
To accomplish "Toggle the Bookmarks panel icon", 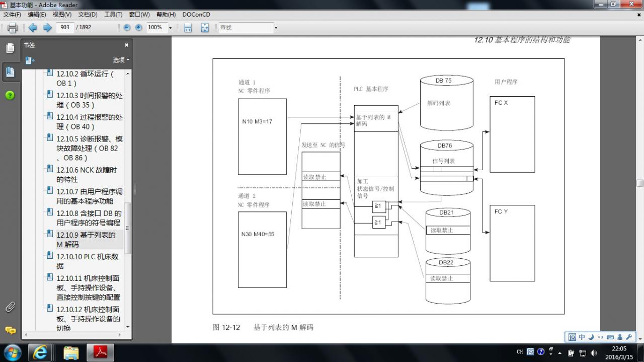I will 10,71.
